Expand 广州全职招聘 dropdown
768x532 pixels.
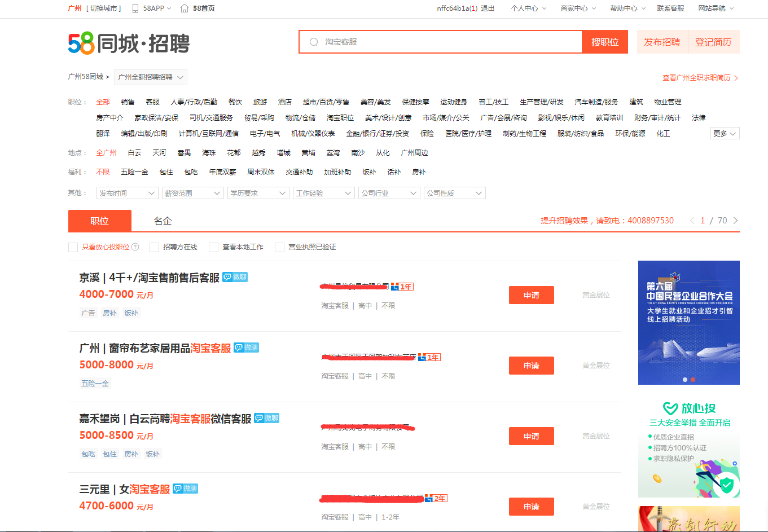tap(151, 77)
